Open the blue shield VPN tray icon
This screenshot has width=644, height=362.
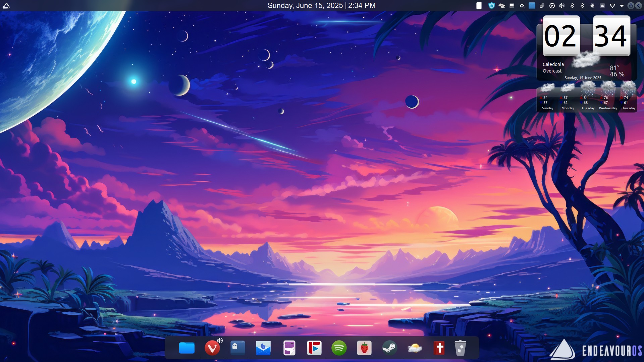point(492,5)
